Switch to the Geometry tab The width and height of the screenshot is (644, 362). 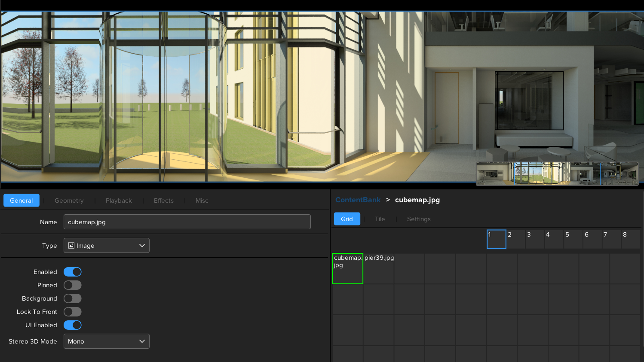(69, 201)
